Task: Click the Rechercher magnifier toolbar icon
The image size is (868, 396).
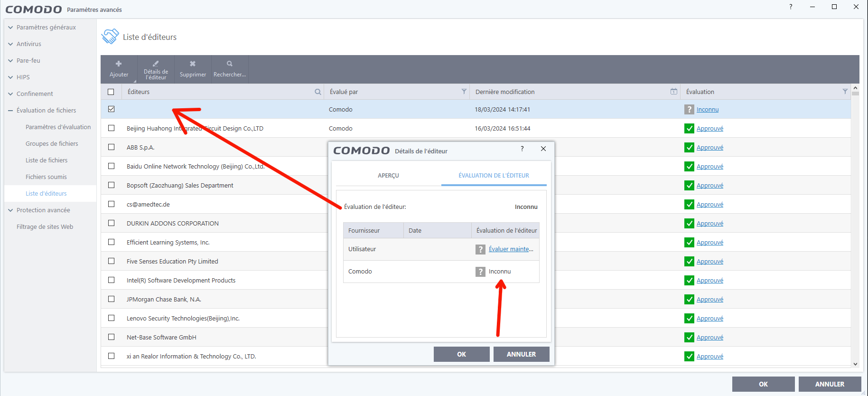Action: click(230, 64)
